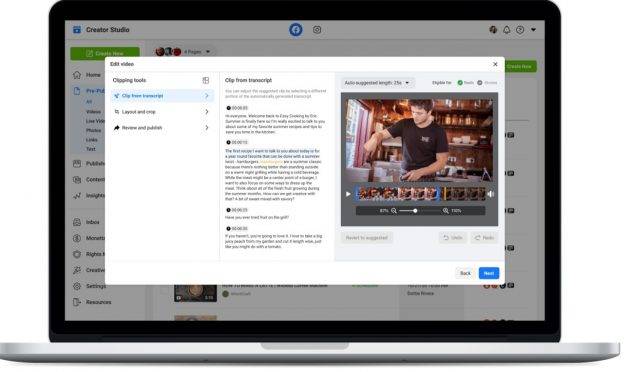The height and width of the screenshot is (372, 640).
Task: Mute the video with the speaker icon
Action: [x=491, y=194]
